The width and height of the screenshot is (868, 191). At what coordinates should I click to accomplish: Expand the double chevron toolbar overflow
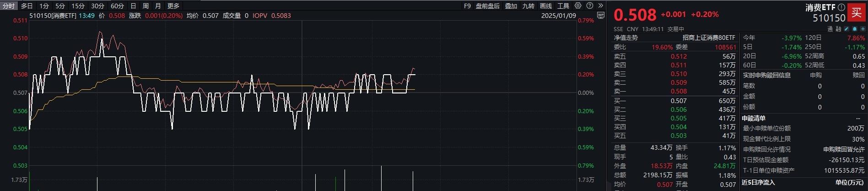600,6
